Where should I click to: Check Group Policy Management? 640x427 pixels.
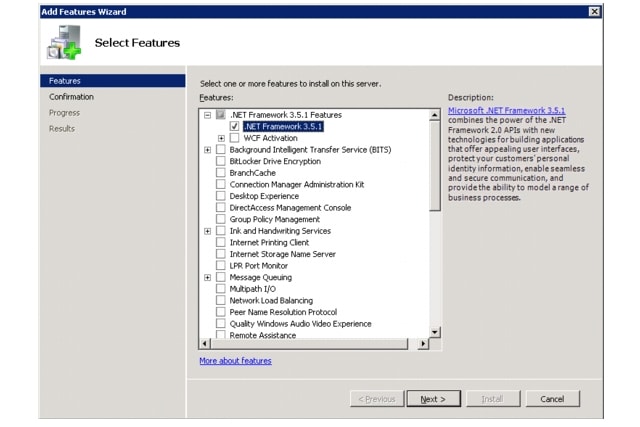(x=220, y=219)
